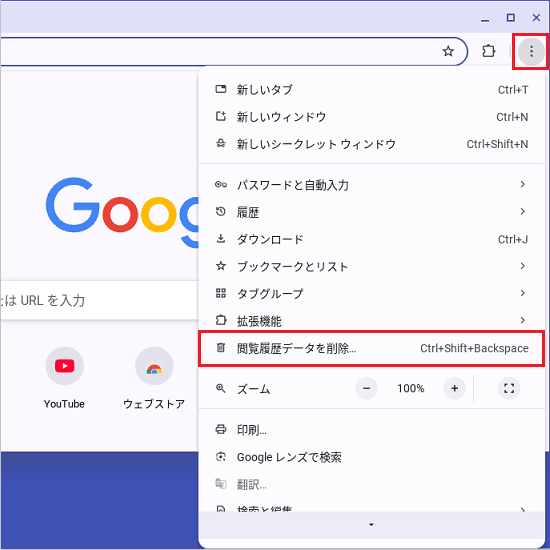Image resolution: width=550 pixels, height=550 pixels.
Task: Choose 閲覧履歴データを削除… entry
Action: [x=371, y=348]
